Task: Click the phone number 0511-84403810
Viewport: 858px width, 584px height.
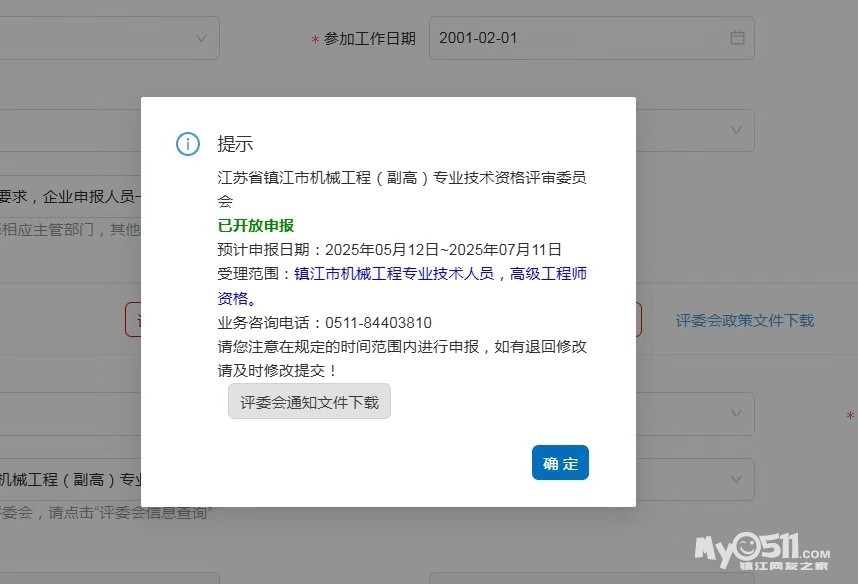Action: [378, 322]
